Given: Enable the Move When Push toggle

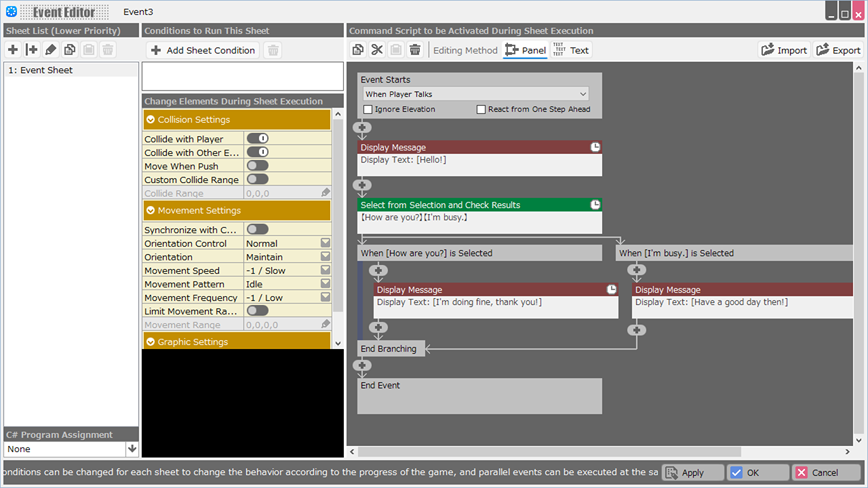Looking at the screenshot, I should 258,165.
